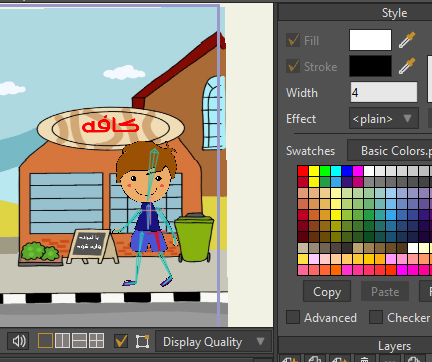Image resolution: width=432 pixels, height=362 pixels.
Task: Uncheck the Fill checkbox
Action: pos(293,40)
